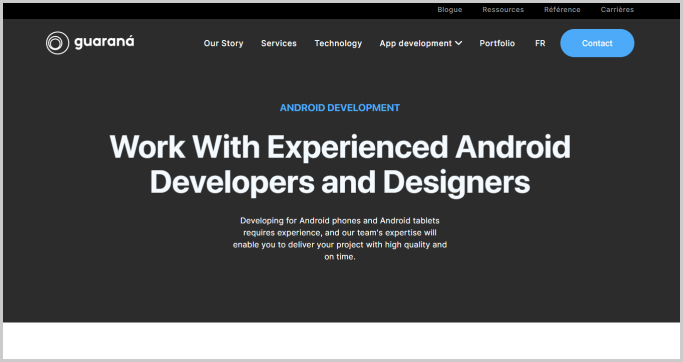Select Technology in the navigation

(338, 43)
